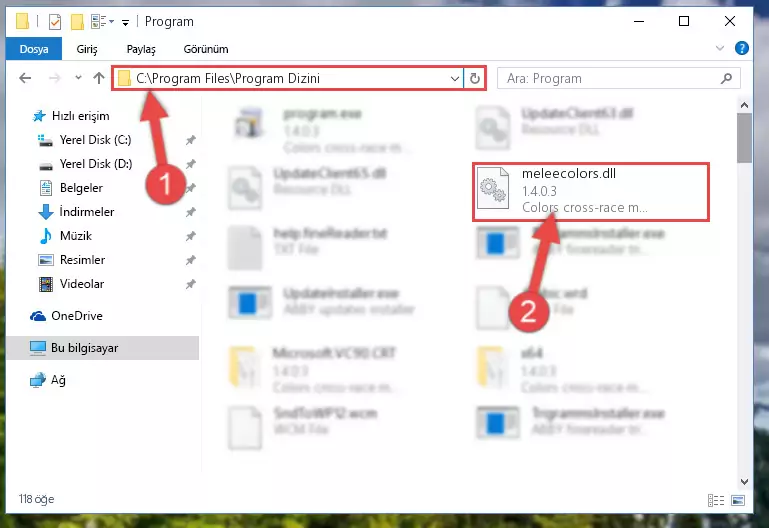Select OneDrive in the sidebar
Screen dimensions: 769x528
pyautogui.click(x=66, y=316)
